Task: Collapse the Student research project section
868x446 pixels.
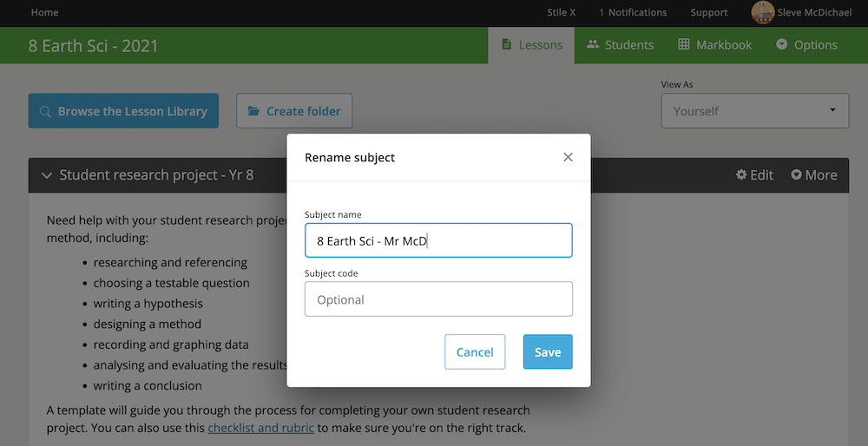Action: (47, 175)
